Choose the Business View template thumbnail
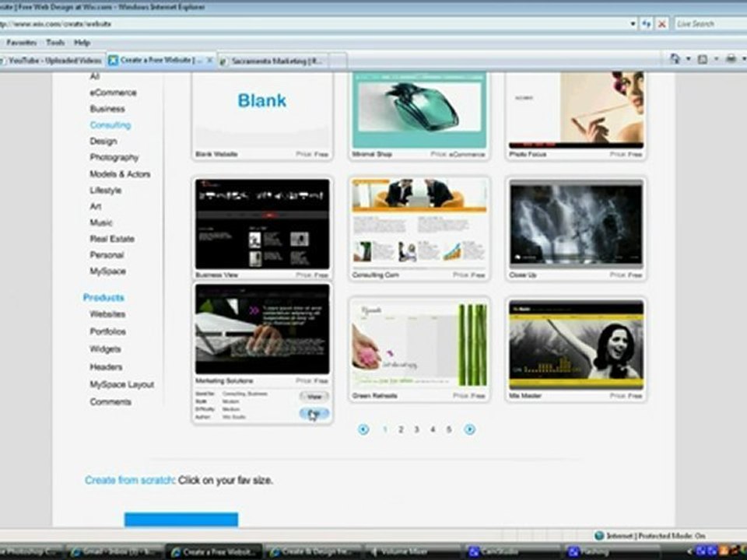Screen dimensions: 747x560 262,224
